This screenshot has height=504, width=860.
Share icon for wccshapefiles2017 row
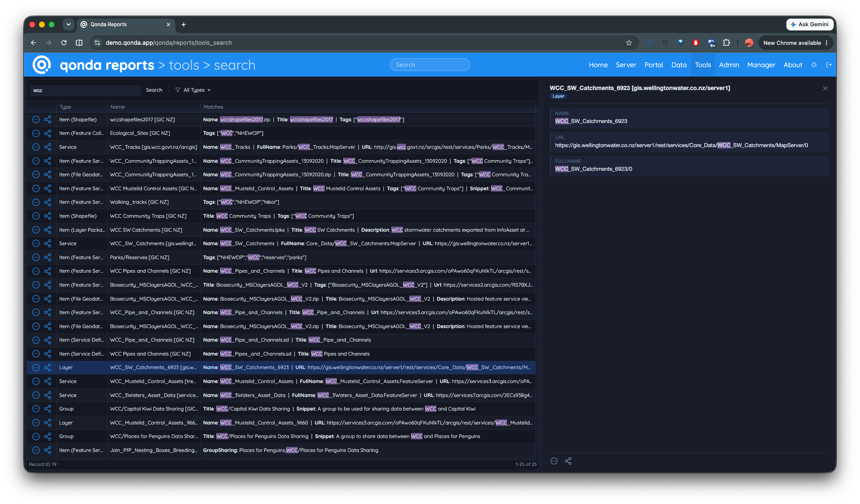(x=48, y=120)
